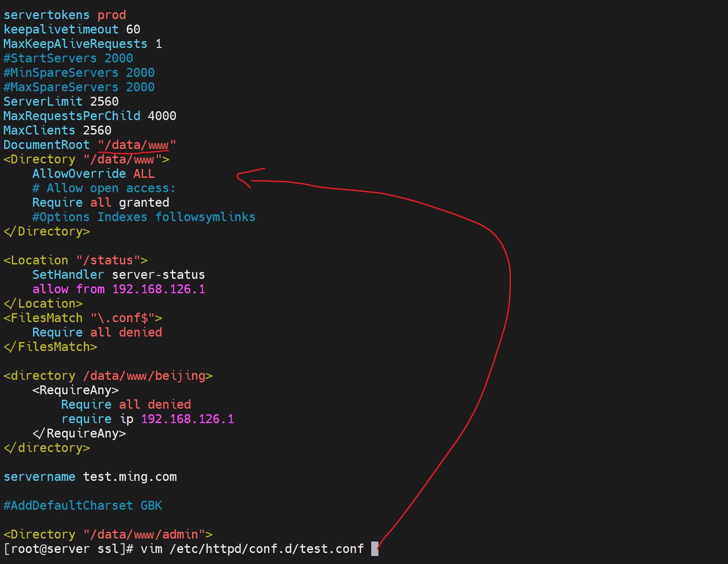728x564 pixels.
Task: Select the commented #StartServers 2000 line
Action: click(x=68, y=58)
